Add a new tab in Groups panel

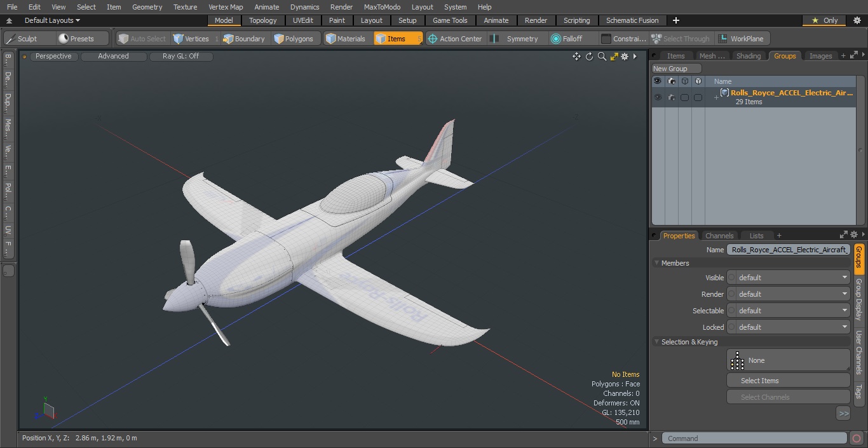tap(843, 56)
